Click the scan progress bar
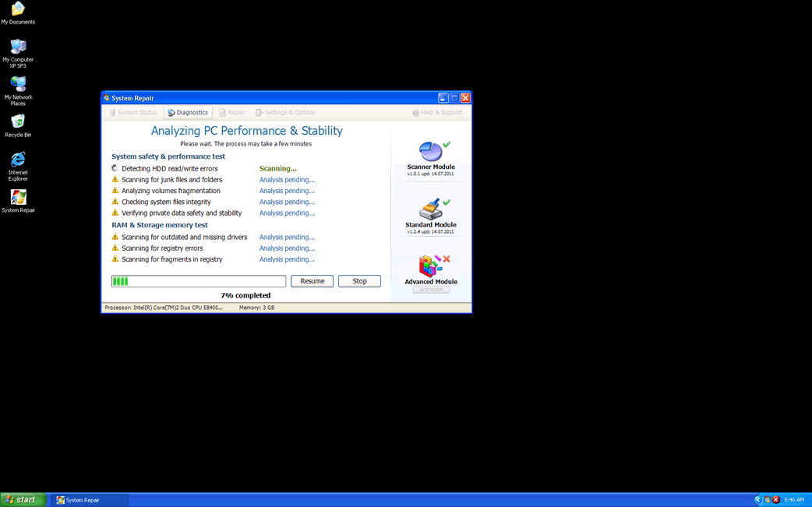The image size is (812, 507). point(199,281)
